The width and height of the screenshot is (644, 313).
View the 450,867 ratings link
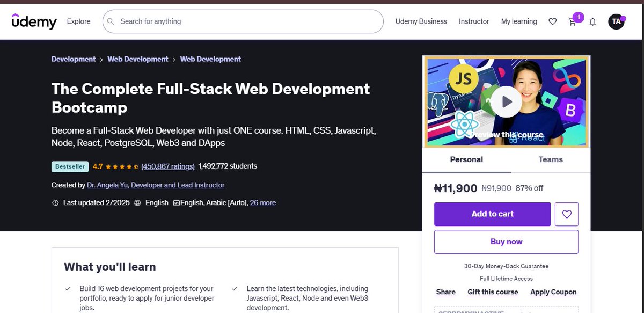168,166
